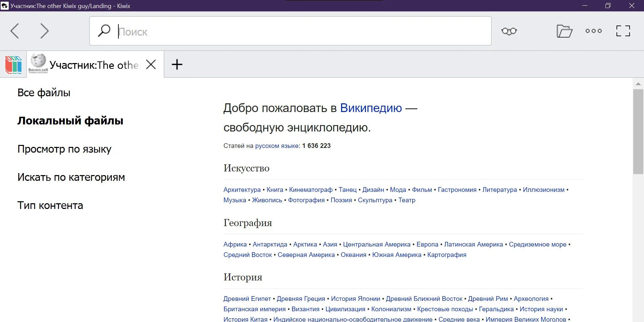
Task: Select Все файлы in sidebar
Action: pyautogui.click(x=44, y=93)
